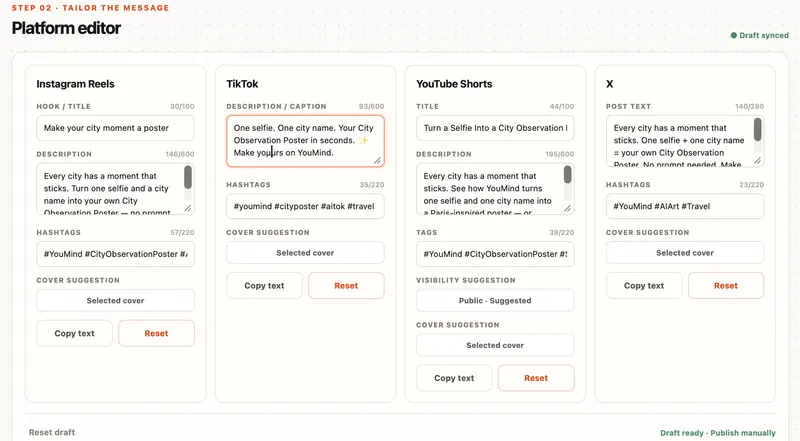
Task: Focus the Instagram Hook / Title field
Action: (115, 128)
